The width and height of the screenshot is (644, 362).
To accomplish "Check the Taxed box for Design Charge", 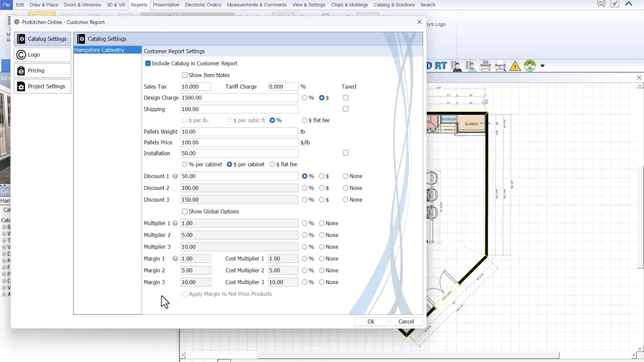I will pos(346,98).
